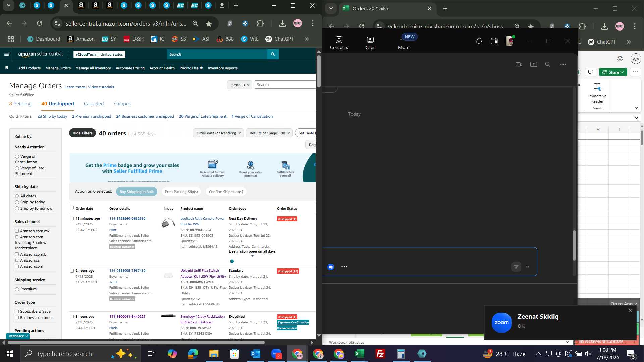Open Zoom Contacts icon
This screenshot has height=362, width=644.
pyautogui.click(x=339, y=43)
